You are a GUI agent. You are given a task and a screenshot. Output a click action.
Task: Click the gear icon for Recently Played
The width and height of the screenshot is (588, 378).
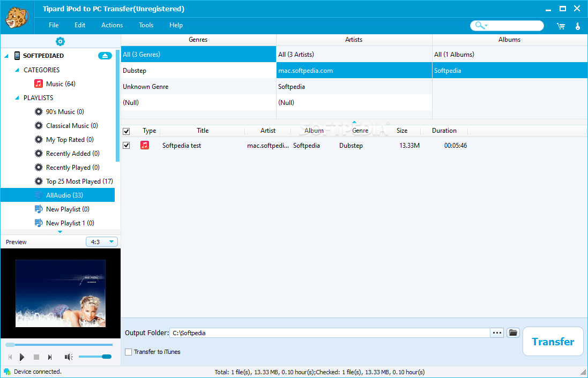(x=39, y=167)
